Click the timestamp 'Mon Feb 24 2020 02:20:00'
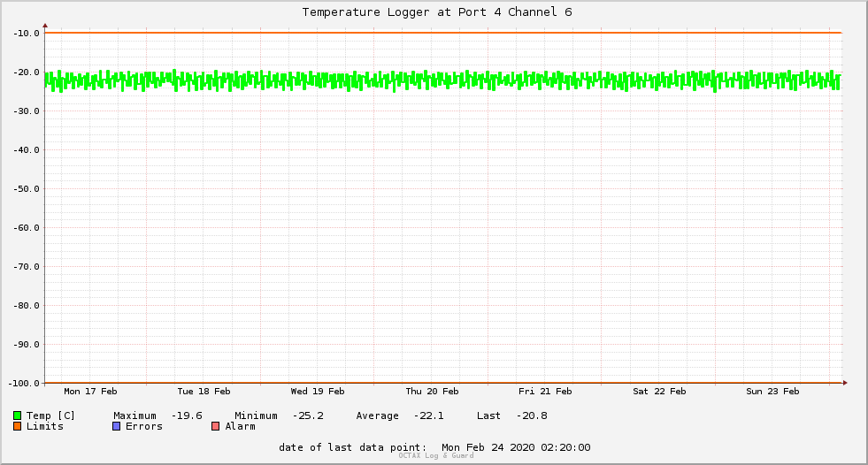Viewport: 868px width, 465px height. click(516, 447)
